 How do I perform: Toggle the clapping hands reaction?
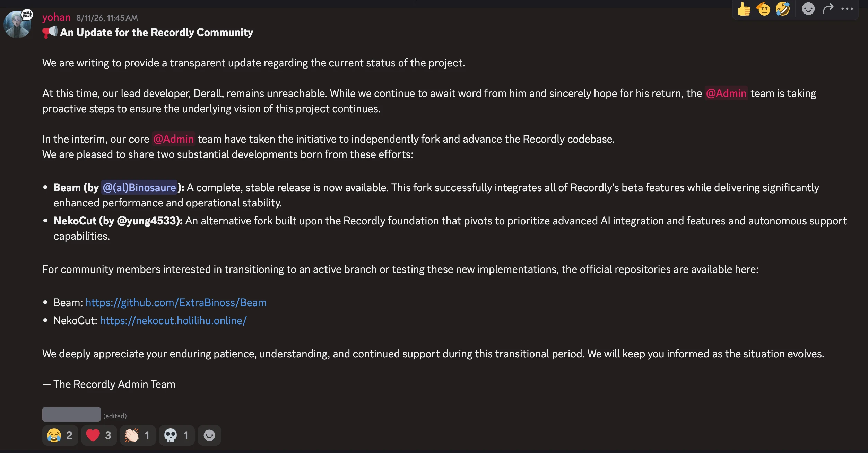click(138, 435)
